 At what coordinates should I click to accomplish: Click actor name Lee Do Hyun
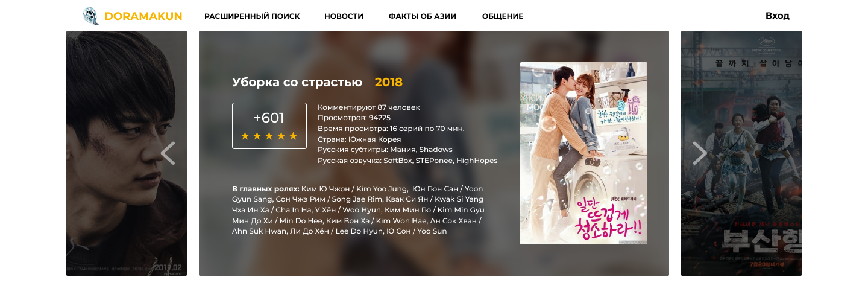(359, 231)
